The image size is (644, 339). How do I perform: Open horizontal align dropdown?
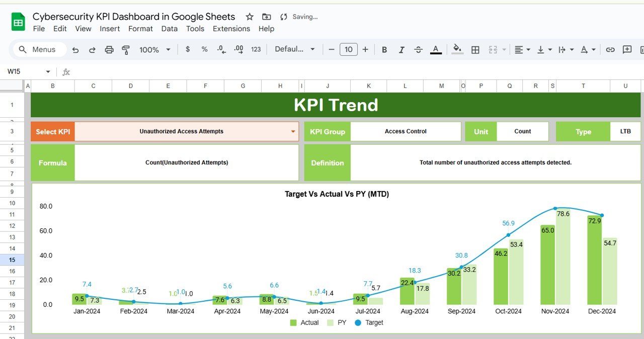[522, 49]
